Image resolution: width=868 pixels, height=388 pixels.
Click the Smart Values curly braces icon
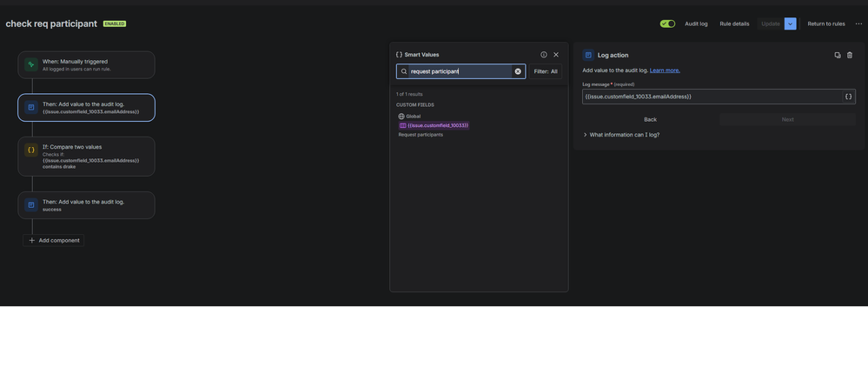click(x=399, y=55)
